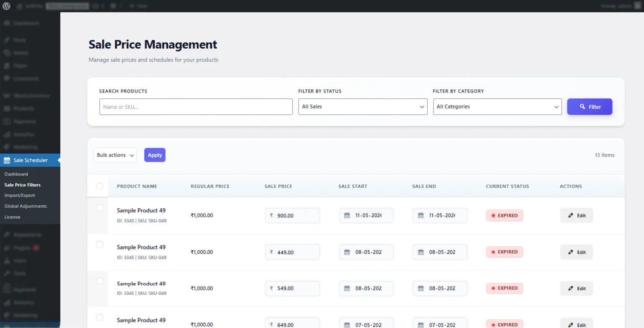Check the box for the 549.00 sale price row
Screen dimensions: 644x328
(100, 281)
